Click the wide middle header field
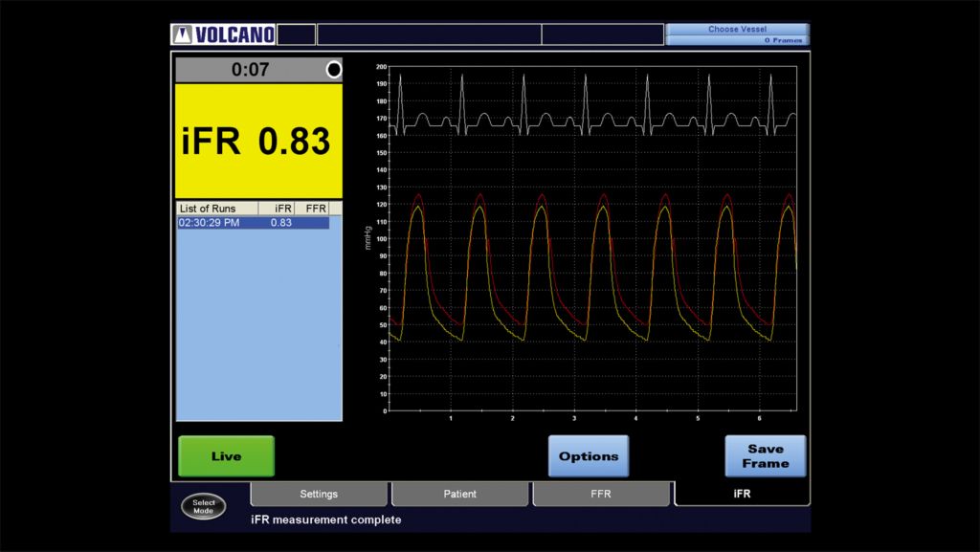This screenshot has width=980, height=552. point(429,34)
